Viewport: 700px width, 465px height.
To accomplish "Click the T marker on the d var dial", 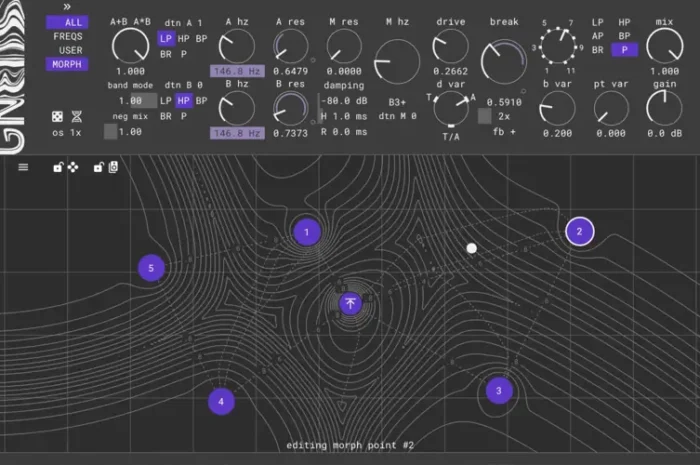I will coord(429,96).
